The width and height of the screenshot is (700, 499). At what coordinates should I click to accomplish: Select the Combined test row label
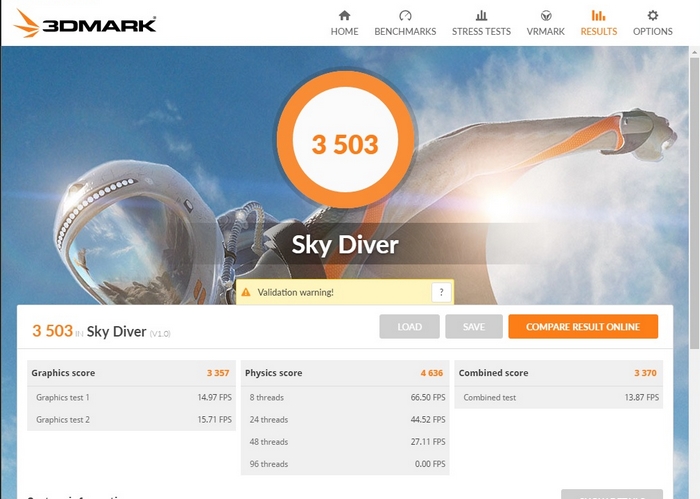(490, 397)
